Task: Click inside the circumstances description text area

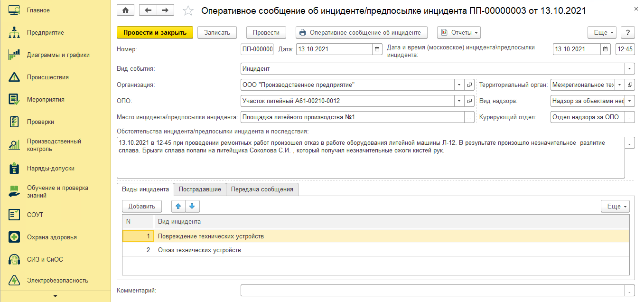Action: (x=371, y=158)
